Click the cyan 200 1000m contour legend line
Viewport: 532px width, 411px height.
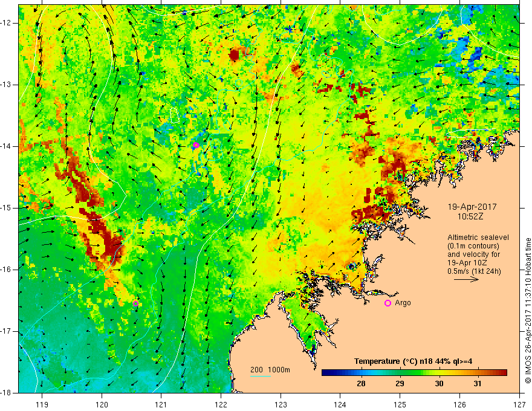click(x=260, y=376)
